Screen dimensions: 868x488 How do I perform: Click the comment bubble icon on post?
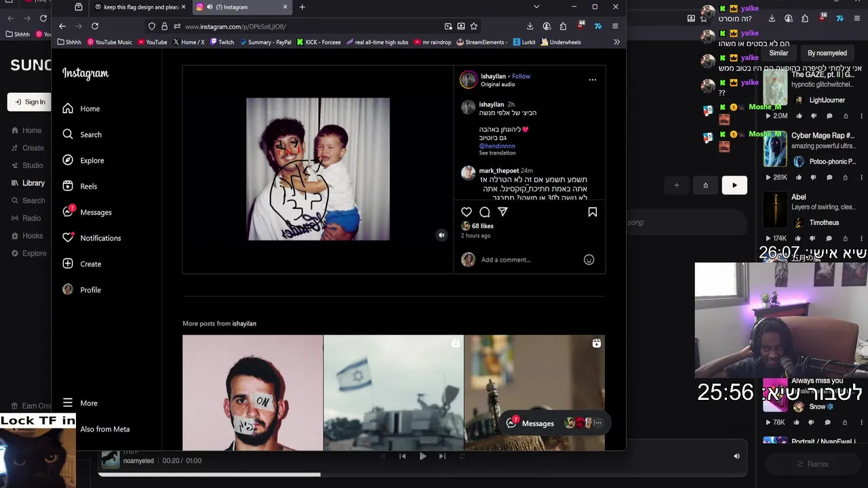pos(484,212)
